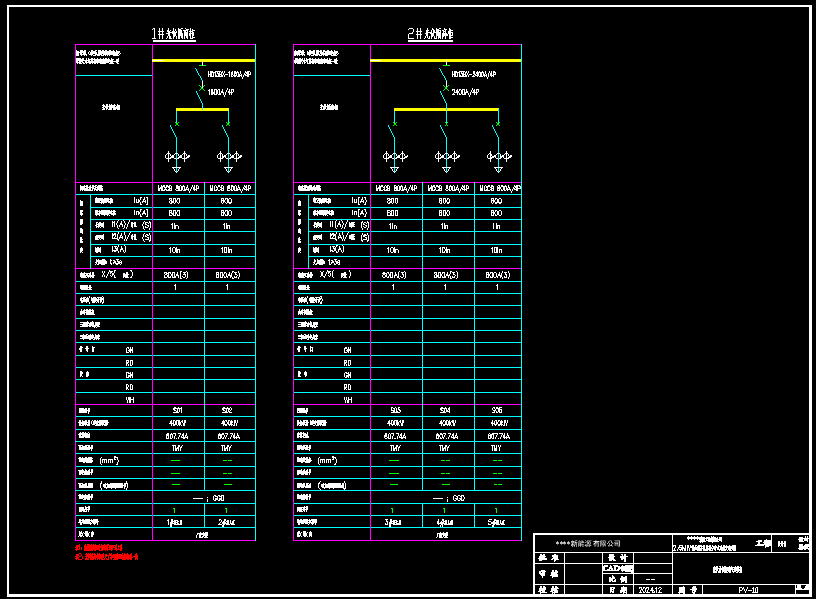Click the 1# cabinet title text
The width and height of the screenshot is (816, 599).
pos(173,35)
